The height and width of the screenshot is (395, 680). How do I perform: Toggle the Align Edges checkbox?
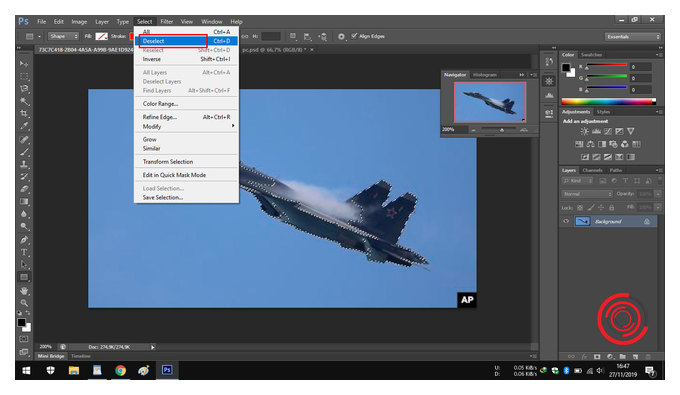click(354, 36)
